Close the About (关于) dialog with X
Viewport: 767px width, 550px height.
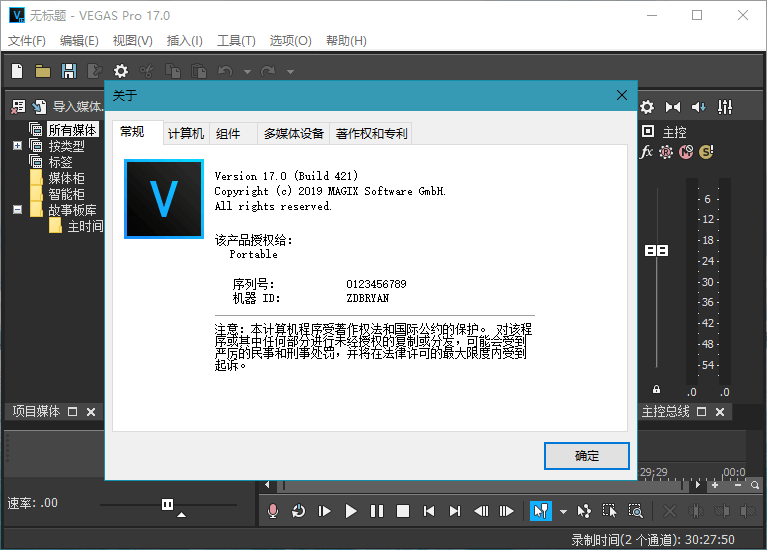pyautogui.click(x=622, y=95)
